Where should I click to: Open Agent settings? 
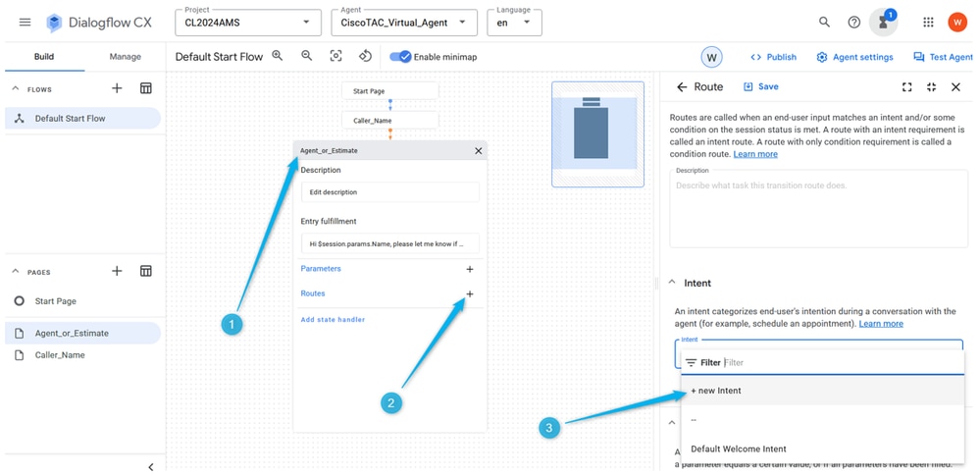(854, 57)
